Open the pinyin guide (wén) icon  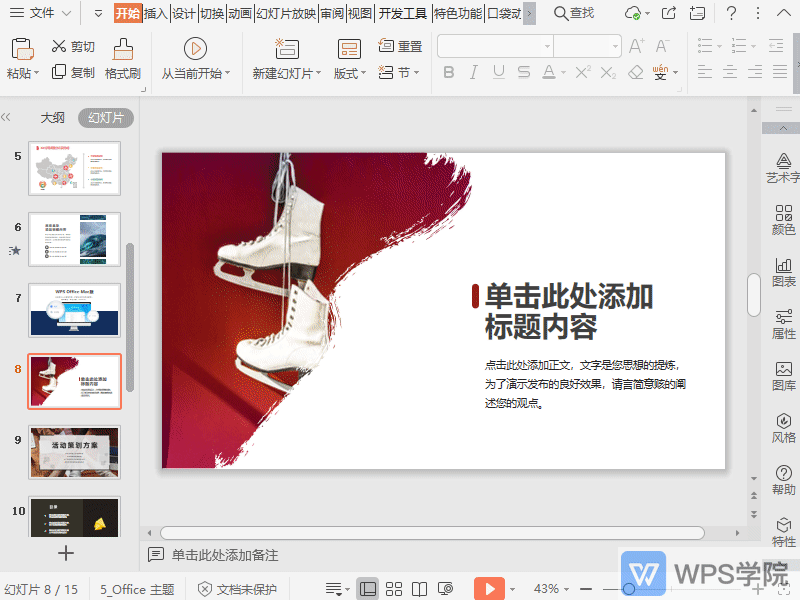(x=660, y=72)
